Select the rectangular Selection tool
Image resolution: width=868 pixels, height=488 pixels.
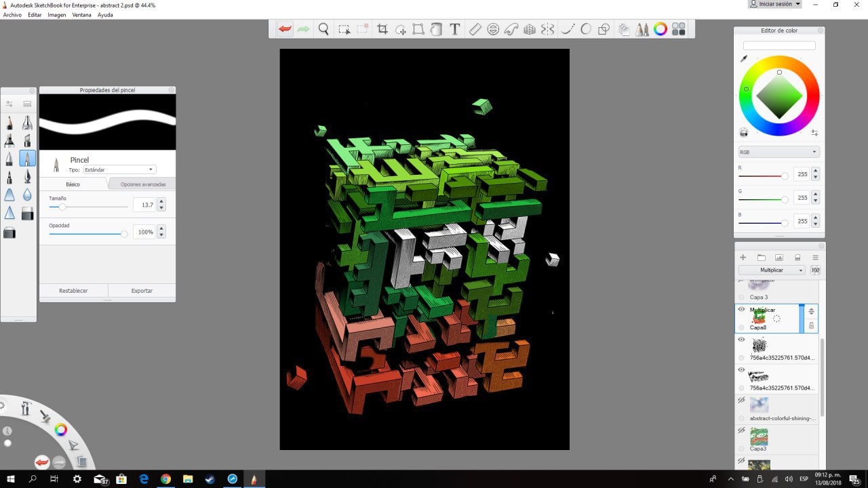pos(344,29)
